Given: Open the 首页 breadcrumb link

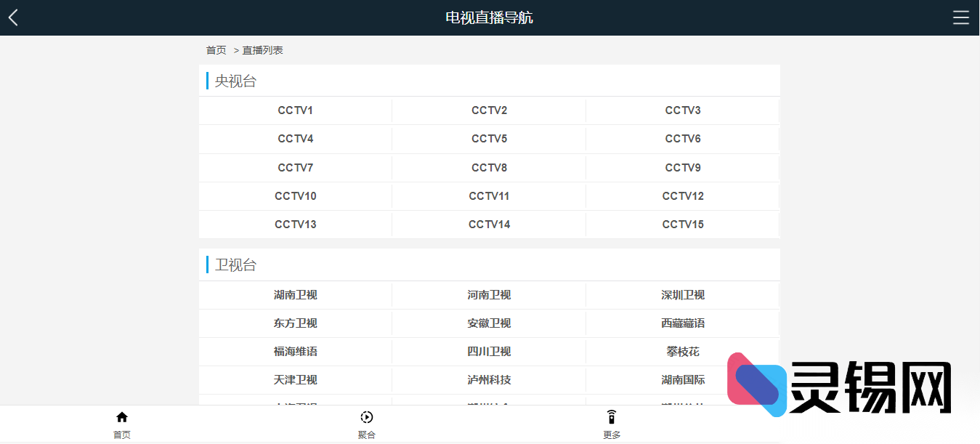Looking at the screenshot, I should (216, 49).
